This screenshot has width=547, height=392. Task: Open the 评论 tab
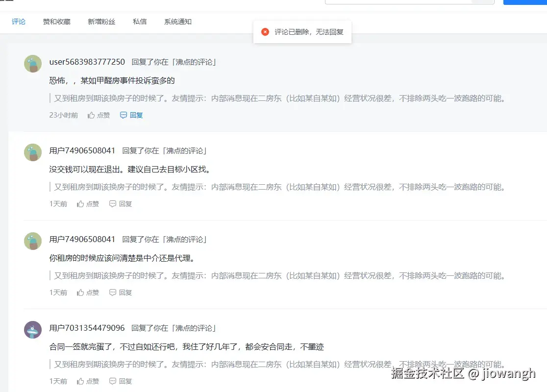click(19, 22)
